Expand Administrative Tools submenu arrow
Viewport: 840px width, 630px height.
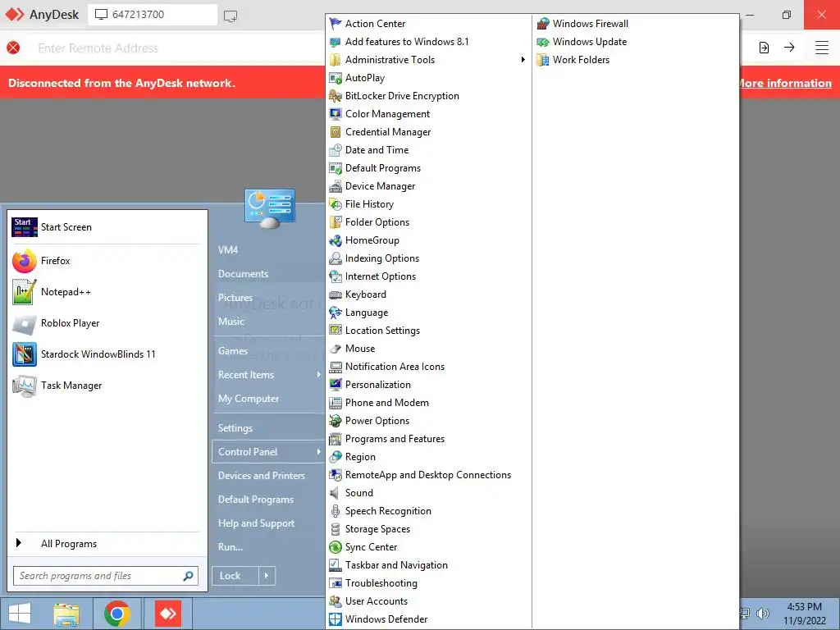523,59
